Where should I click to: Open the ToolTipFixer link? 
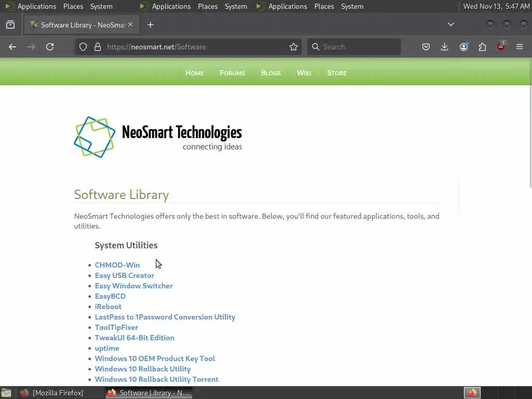click(x=117, y=327)
